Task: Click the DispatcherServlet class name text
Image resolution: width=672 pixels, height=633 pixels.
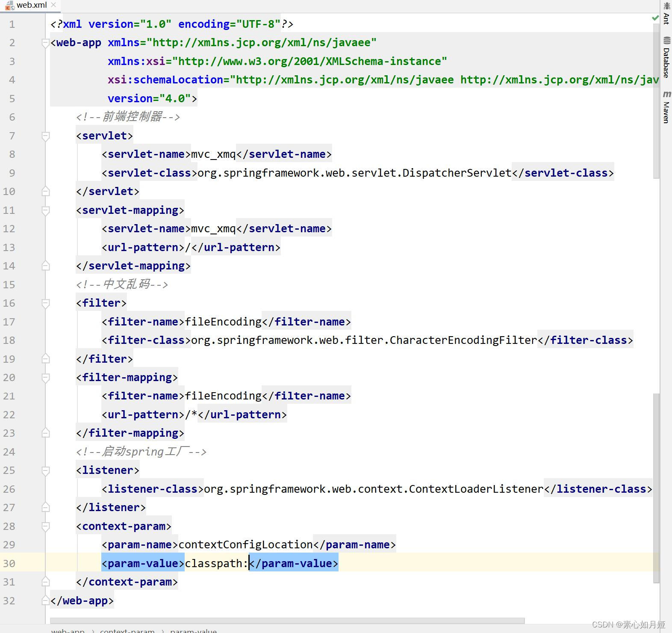Action: click(x=457, y=173)
